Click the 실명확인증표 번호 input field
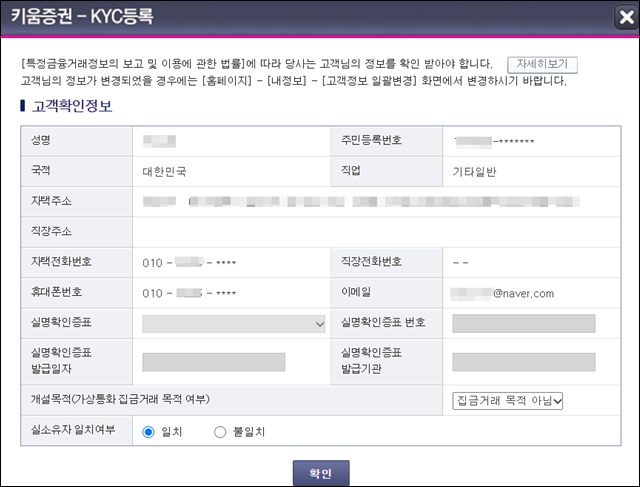 tap(524, 324)
